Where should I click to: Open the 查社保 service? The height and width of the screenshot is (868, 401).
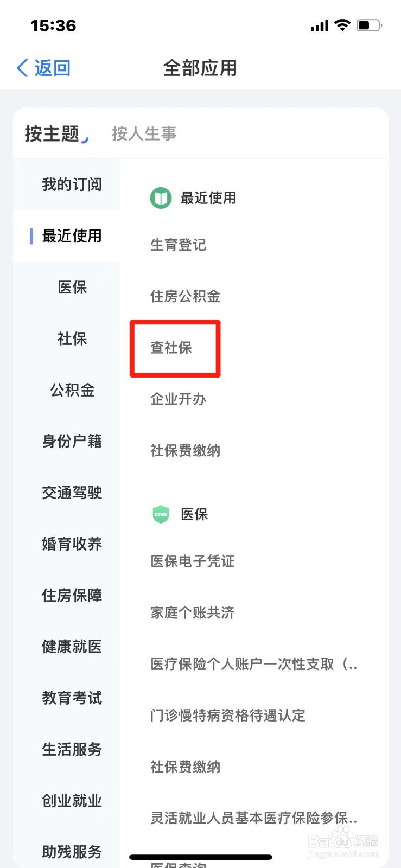tap(171, 348)
